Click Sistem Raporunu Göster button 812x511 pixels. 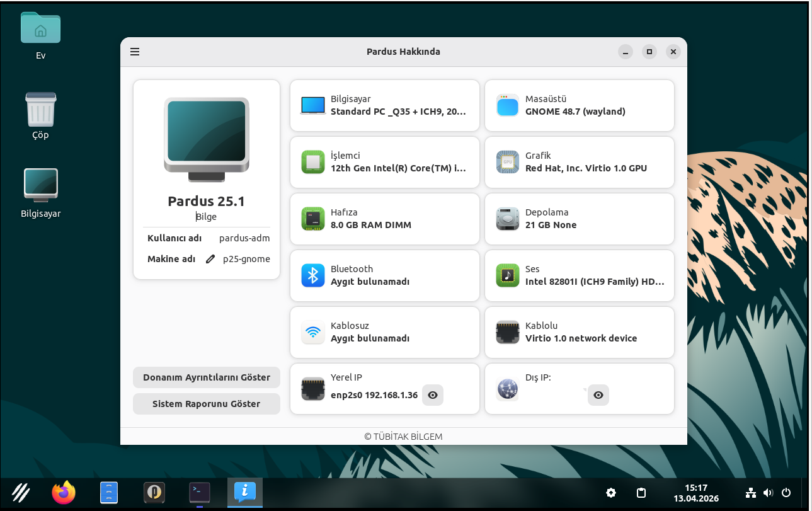(207, 404)
